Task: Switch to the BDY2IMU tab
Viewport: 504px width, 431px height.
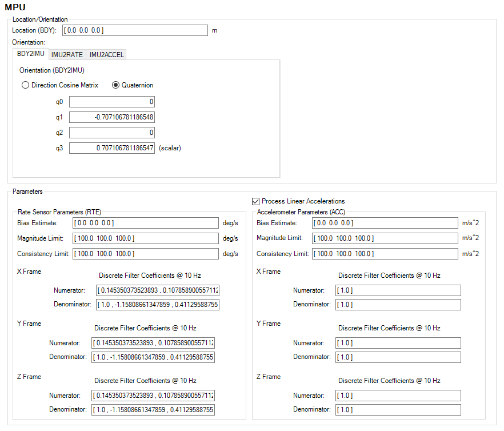Action: [x=31, y=54]
